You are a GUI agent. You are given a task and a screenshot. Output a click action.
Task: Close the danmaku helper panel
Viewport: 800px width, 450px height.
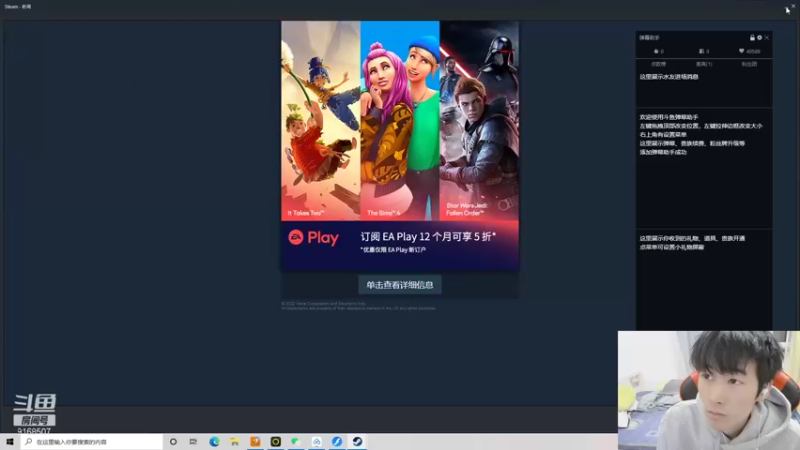point(766,38)
